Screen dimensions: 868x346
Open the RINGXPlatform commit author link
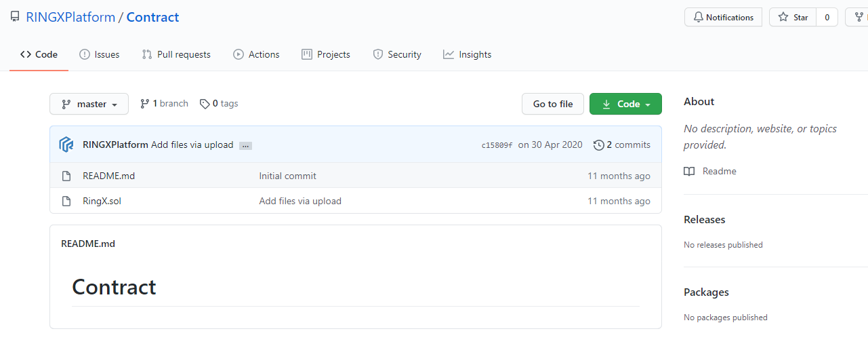coord(115,145)
